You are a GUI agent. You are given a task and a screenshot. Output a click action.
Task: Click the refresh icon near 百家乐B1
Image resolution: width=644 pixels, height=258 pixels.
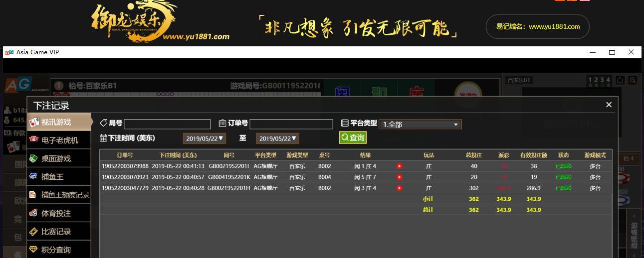[620, 80]
